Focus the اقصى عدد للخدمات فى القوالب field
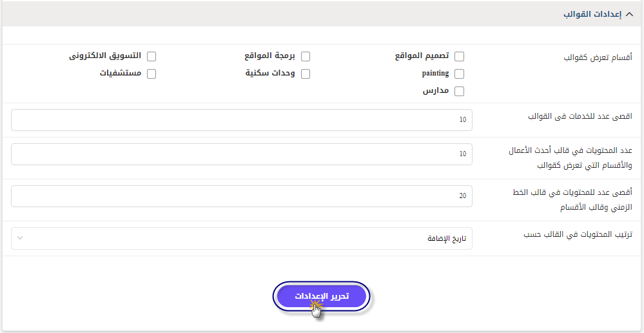 [x=242, y=120]
